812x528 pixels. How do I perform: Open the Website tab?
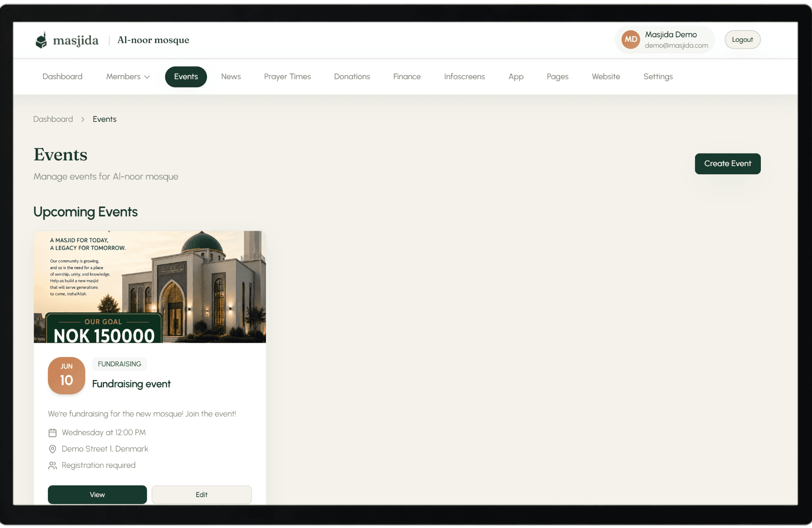[x=606, y=77]
